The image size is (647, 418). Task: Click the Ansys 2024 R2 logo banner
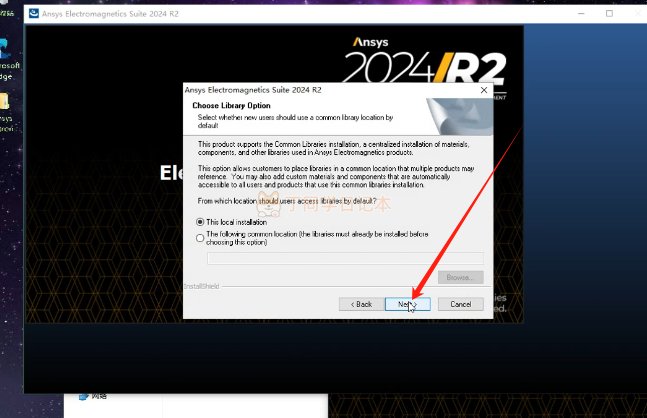425,61
